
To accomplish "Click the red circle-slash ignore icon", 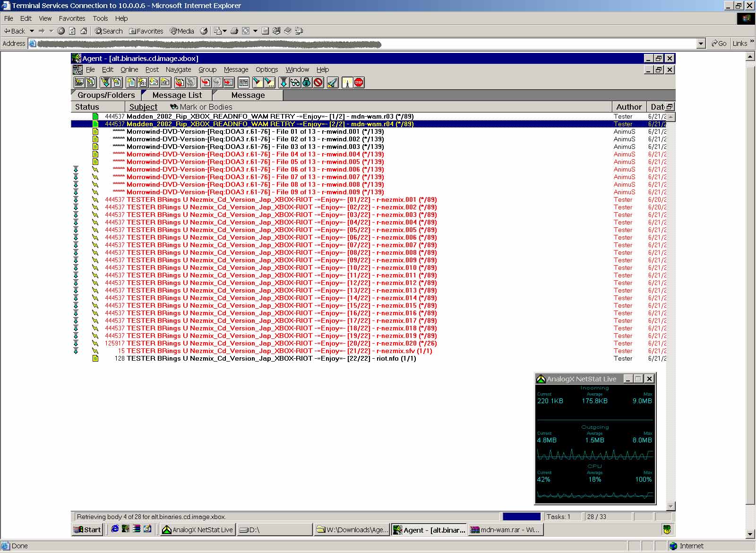I will (x=318, y=83).
